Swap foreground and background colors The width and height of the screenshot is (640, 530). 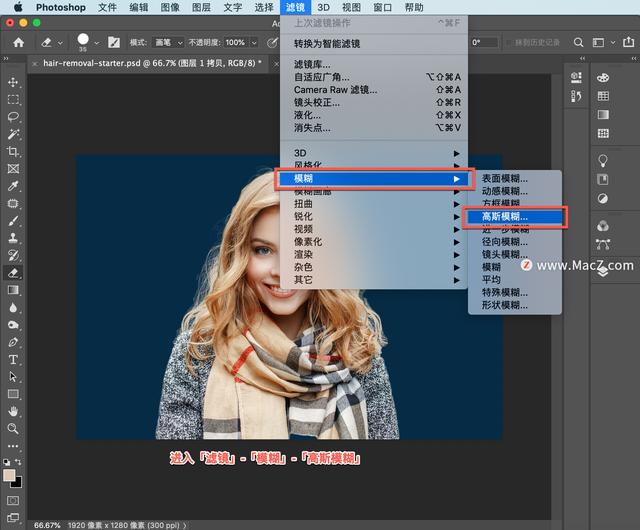(x=19, y=463)
